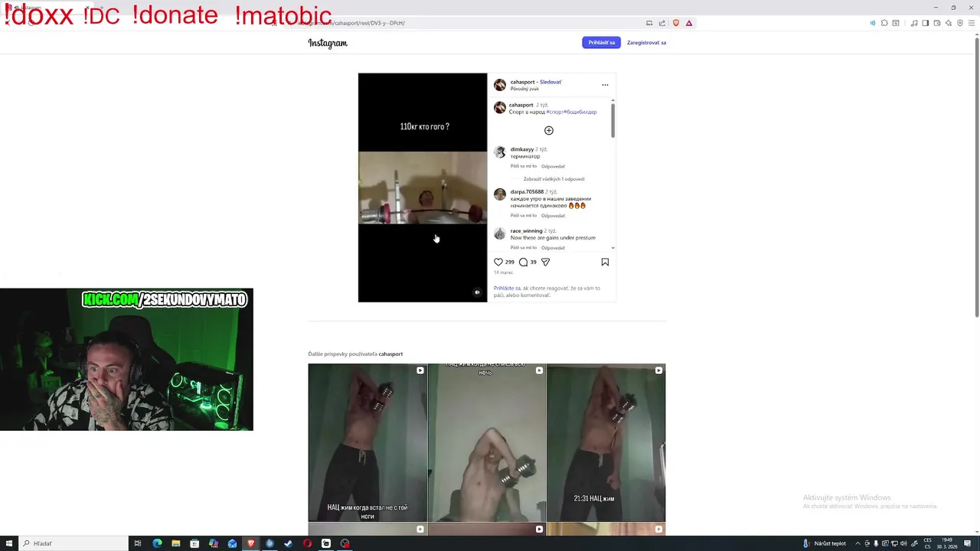Open comments via the speech bubble icon
Viewport: 980px width, 551px height.
[x=523, y=262]
